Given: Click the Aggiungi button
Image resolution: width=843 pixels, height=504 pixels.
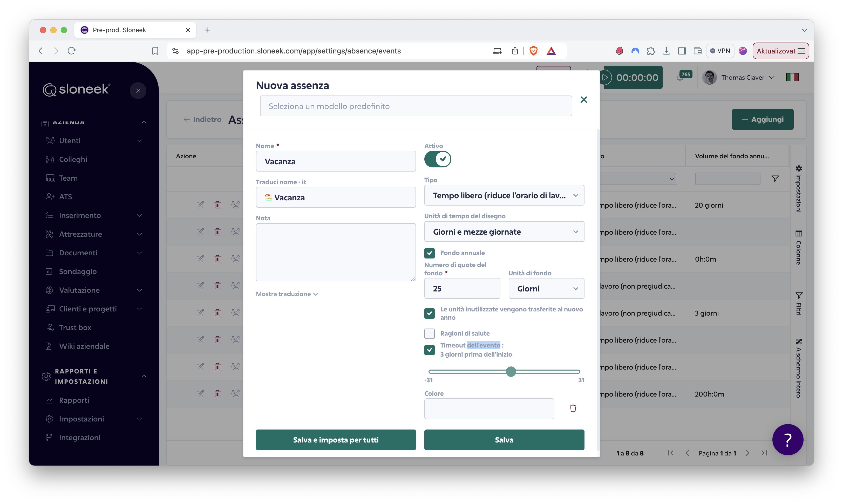Looking at the screenshot, I should 763,119.
